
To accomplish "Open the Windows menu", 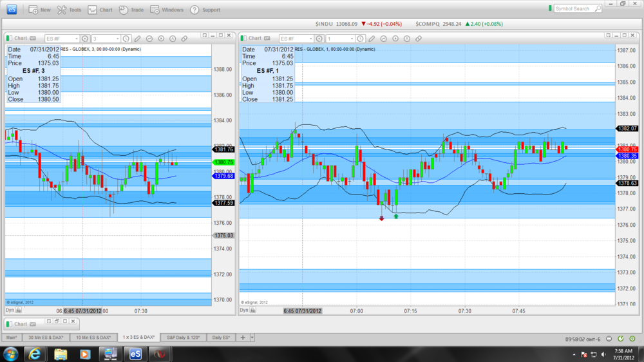I will click(x=166, y=10).
